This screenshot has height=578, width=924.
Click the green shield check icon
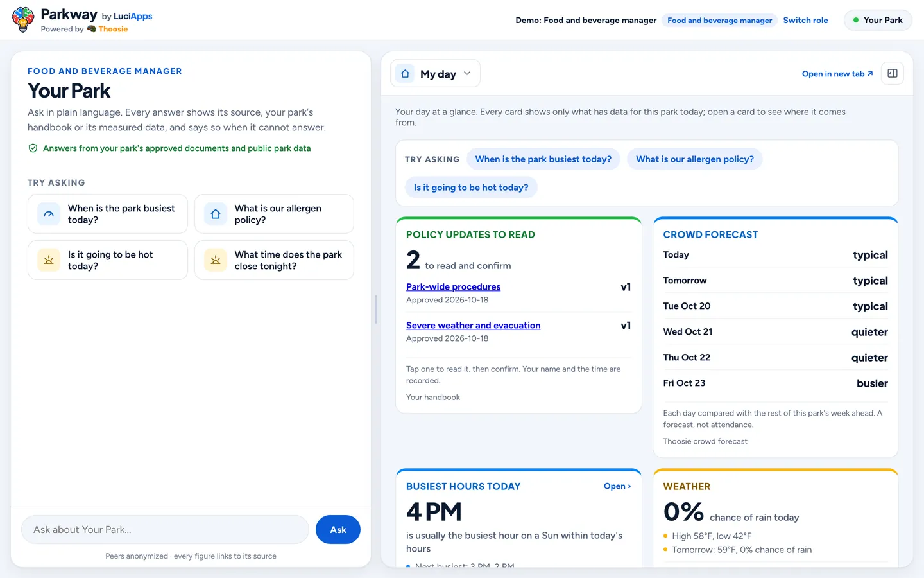tap(33, 148)
